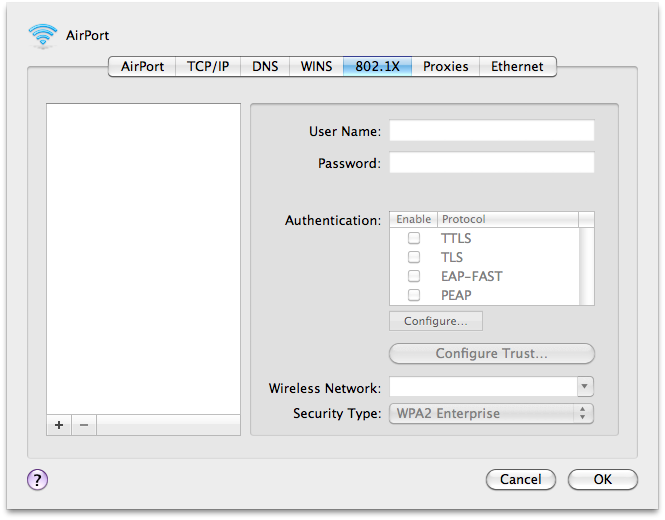The image size is (665, 520).
Task: Enable the PEAP protocol checkbox
Action: 414,295
